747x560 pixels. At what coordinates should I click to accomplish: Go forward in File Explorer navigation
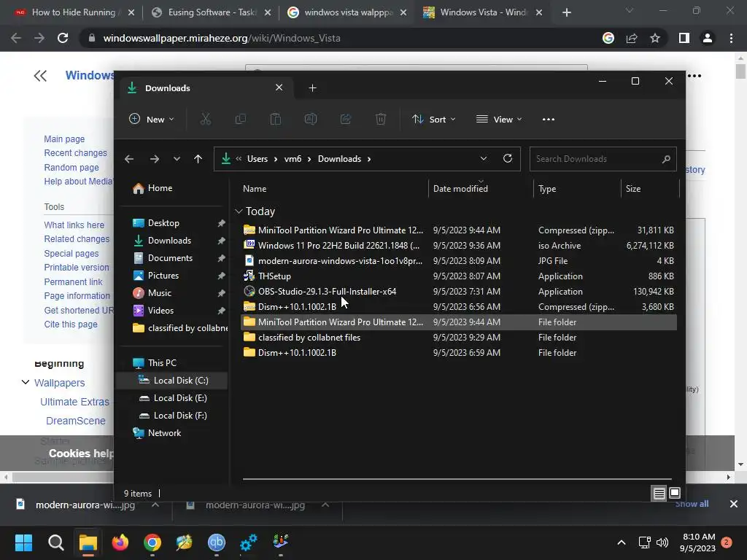click(155, 159)
